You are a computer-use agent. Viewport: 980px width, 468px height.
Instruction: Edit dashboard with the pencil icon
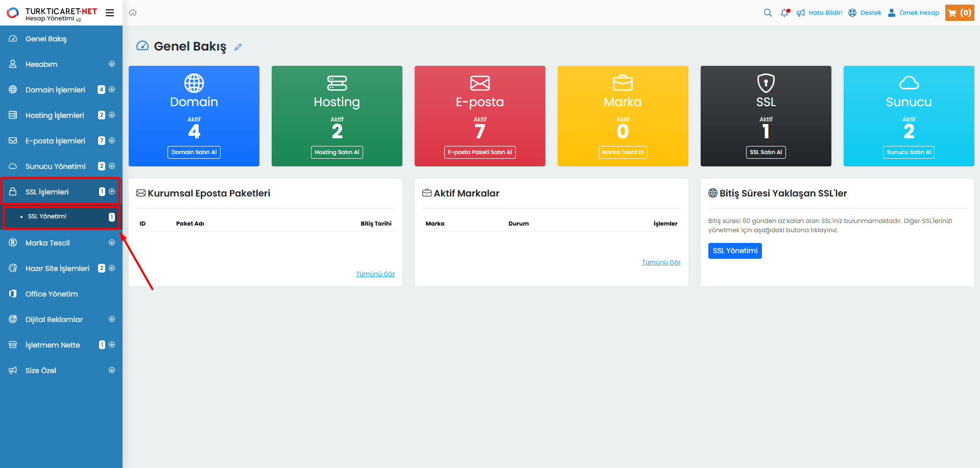tap(238, 47)
